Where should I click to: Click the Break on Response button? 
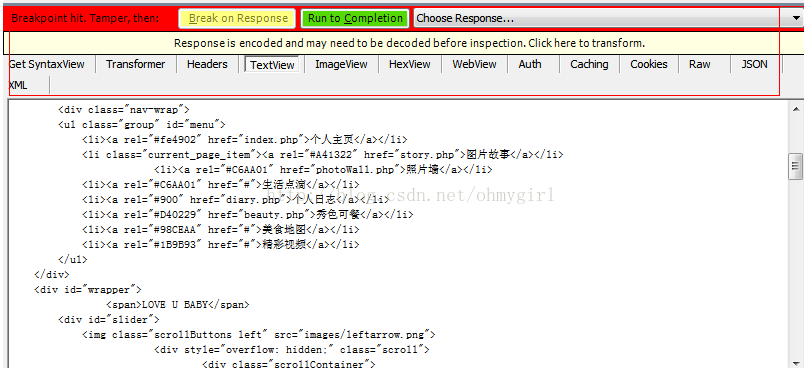pyautogui.click(x=237, y=18)
